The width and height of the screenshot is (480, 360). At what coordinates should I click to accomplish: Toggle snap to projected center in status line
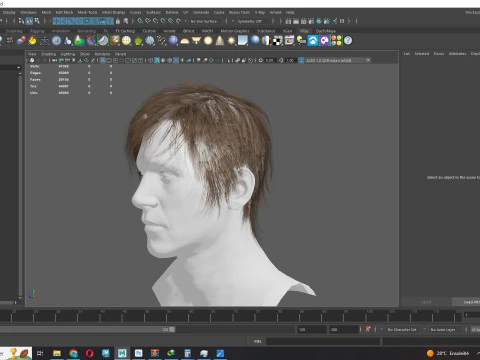coord(163,21)
